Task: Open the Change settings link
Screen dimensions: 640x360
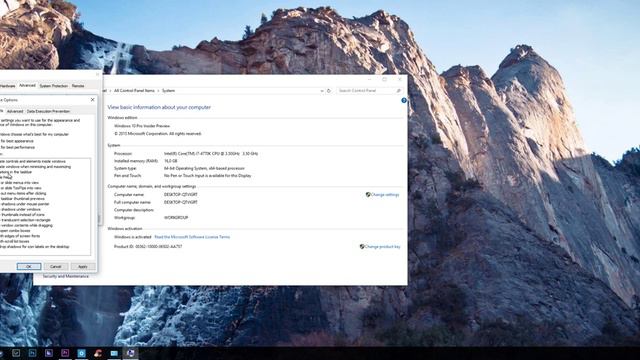Action: (385, 195)
